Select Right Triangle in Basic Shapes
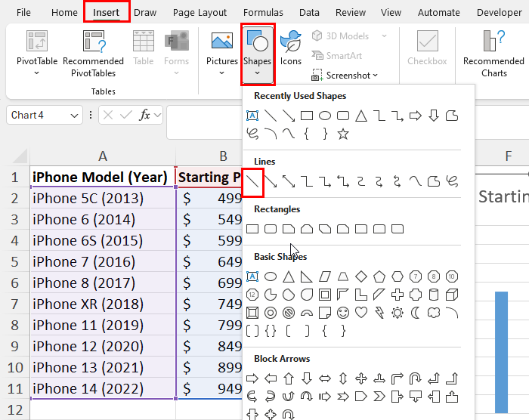Screen dimensions: 529x420 click(x=306, y=276)
